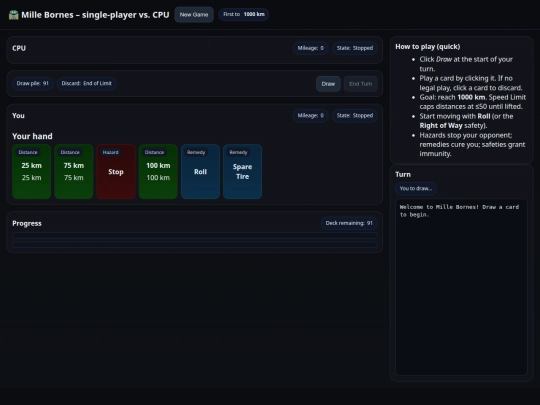Click the 'Your hand' heading
The width and height of the screenshot is (540, 405).
pos(32,136)
